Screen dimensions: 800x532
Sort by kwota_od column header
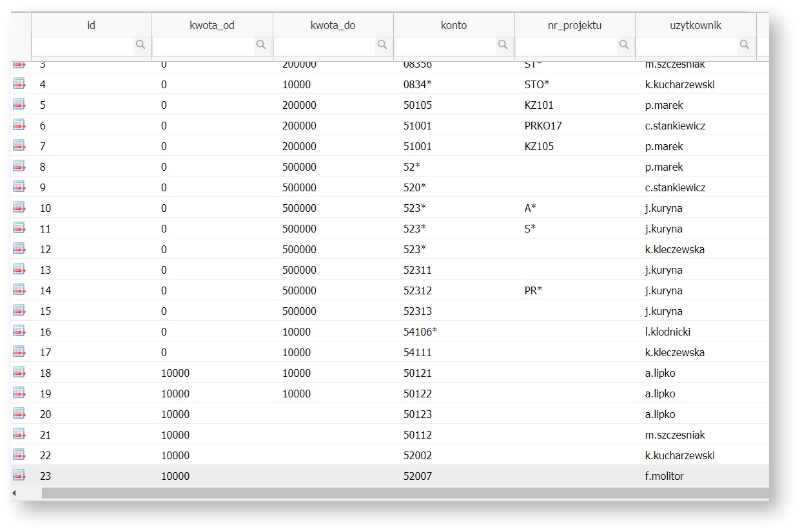point(212,26)
